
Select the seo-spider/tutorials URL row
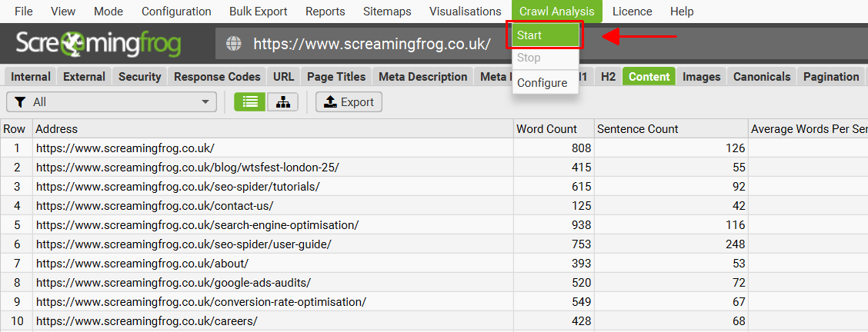(x=434, y=187)
